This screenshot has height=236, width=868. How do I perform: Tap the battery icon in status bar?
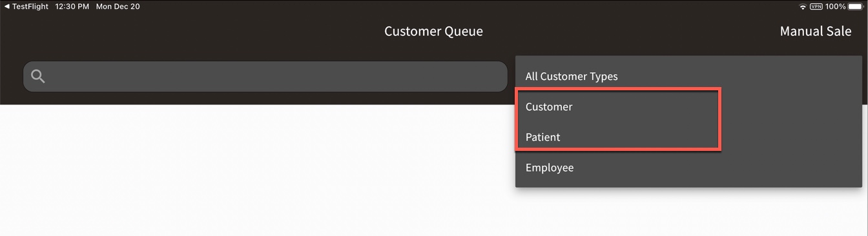pyautogui.click(x=856, y=6)
